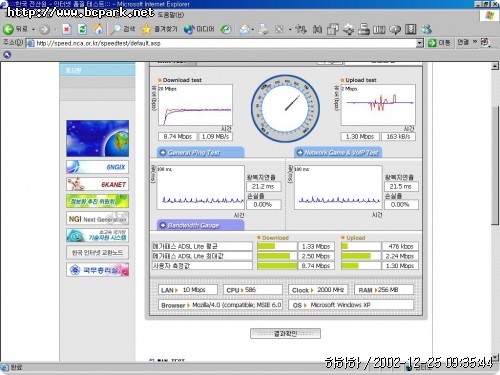Viewport: 500px width, 375px height.
Task: Print the page with the printer icon
Action: 263,29
